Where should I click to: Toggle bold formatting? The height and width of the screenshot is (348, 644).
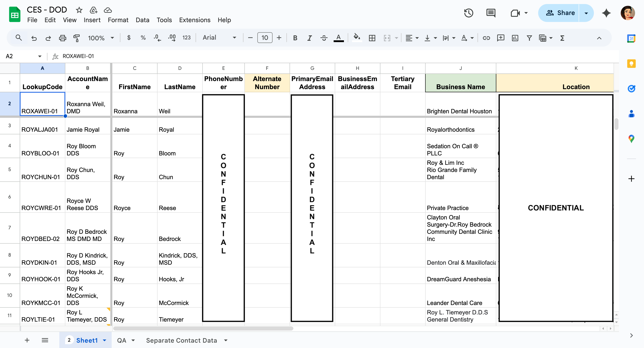click(295, 38)
